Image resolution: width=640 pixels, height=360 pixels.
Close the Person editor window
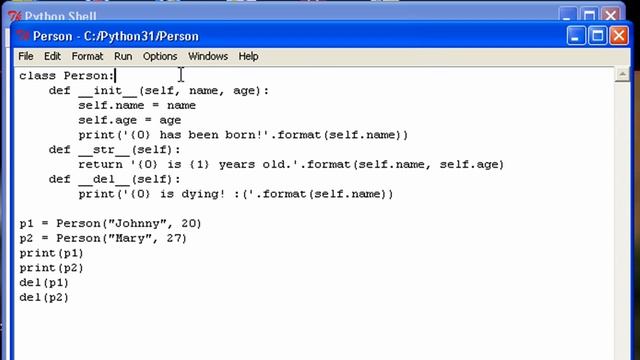click(619, 36)
